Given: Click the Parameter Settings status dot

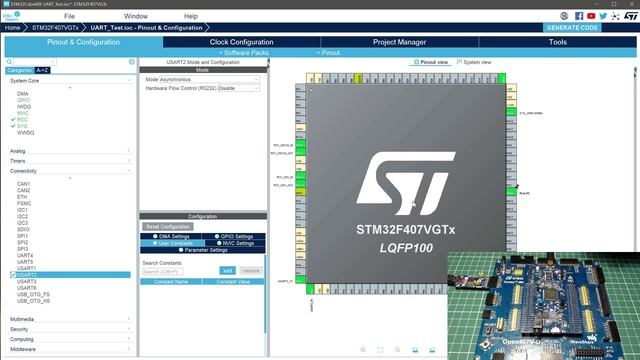Looking at the screenshot, I should (181, 250).
